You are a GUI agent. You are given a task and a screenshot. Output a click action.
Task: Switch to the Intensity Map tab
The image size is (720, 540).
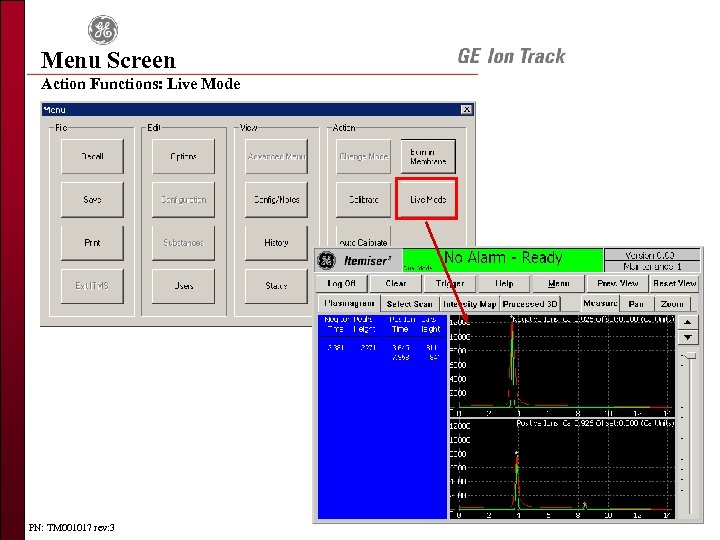pos(469,304)
